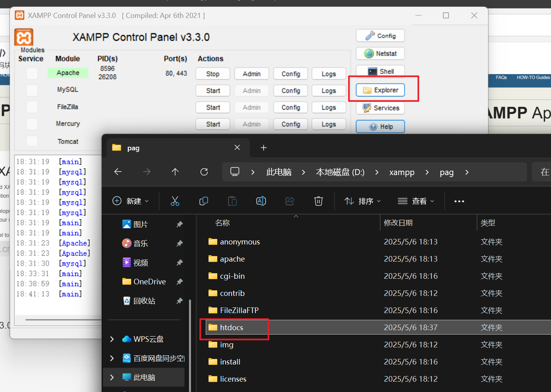
Task: Launch Shell from XAMPP panel
Action: click(380, 71)
